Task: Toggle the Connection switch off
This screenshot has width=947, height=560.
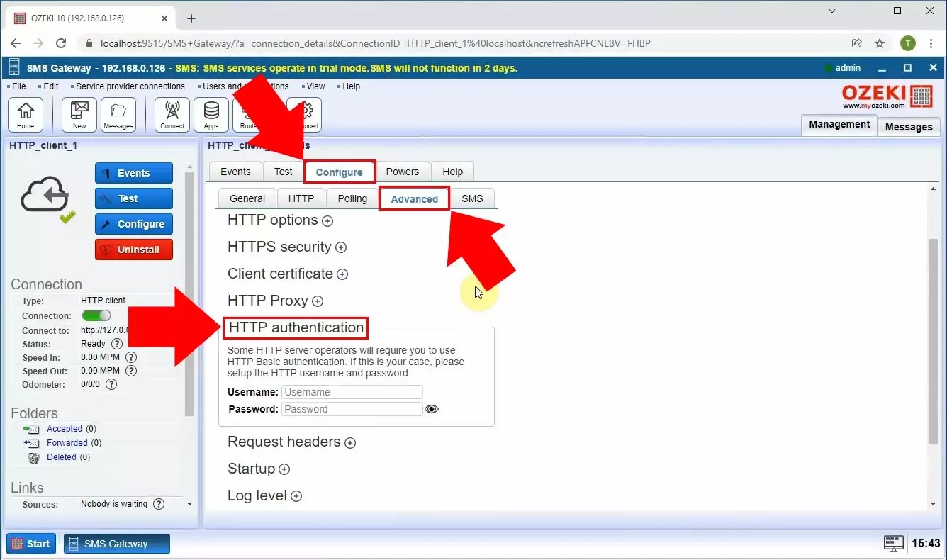Action: tap(96, 316)
